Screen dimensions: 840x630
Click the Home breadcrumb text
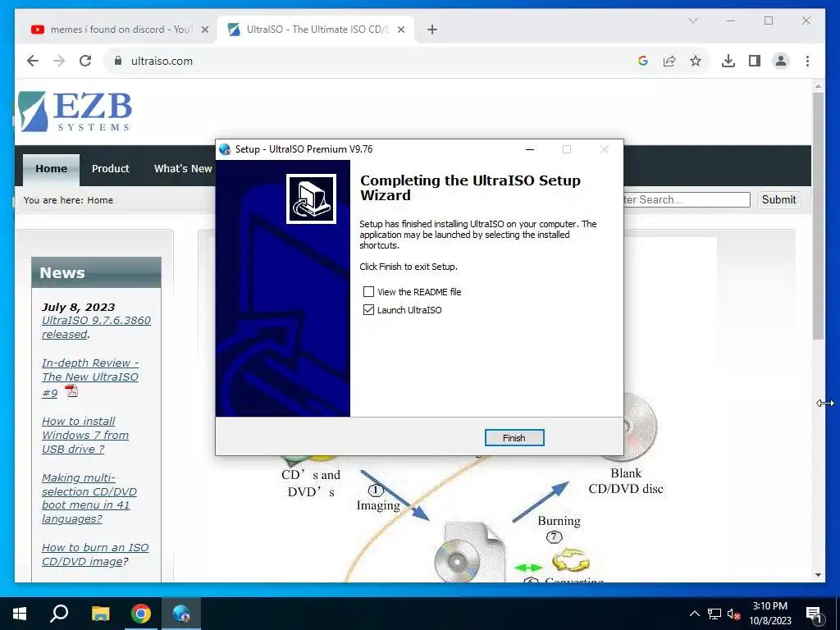coord(100,200)
